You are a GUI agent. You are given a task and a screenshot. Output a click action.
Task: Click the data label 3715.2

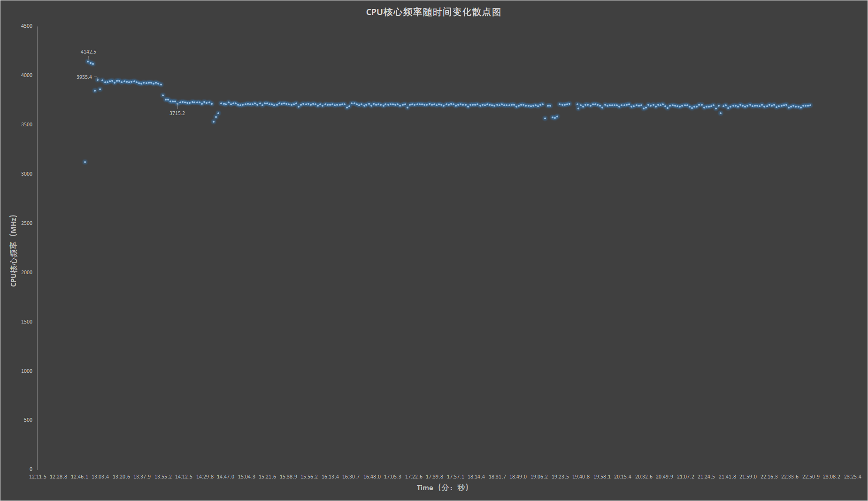click(177, 113)
